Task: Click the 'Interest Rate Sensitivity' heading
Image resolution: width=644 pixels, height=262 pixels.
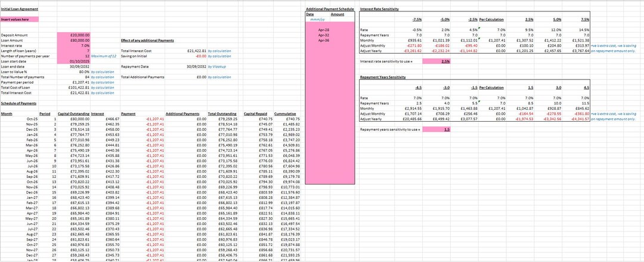Action: click(379, 9)
